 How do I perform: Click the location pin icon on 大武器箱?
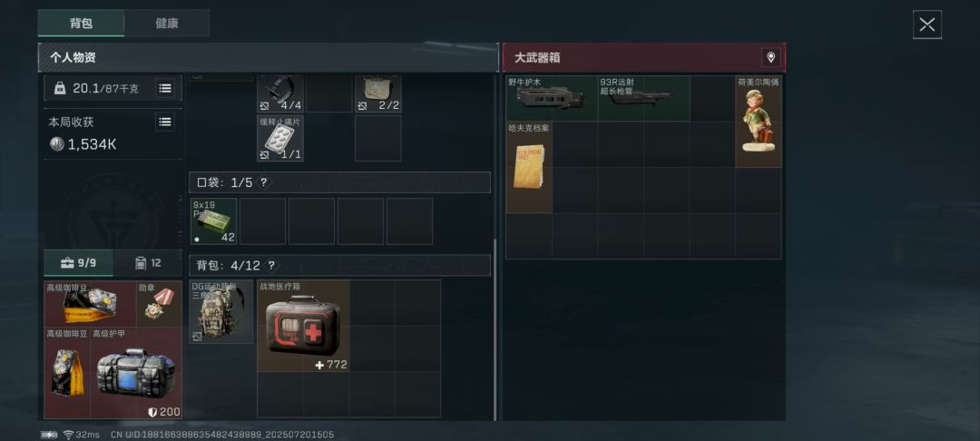pos(770,57)
